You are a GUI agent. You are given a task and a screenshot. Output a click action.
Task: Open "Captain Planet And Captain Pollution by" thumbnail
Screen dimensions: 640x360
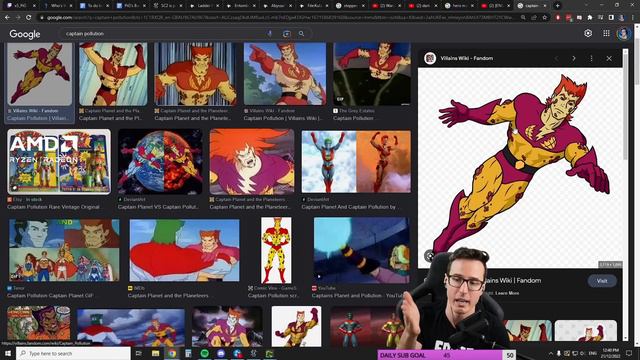[x=356, y=162]
